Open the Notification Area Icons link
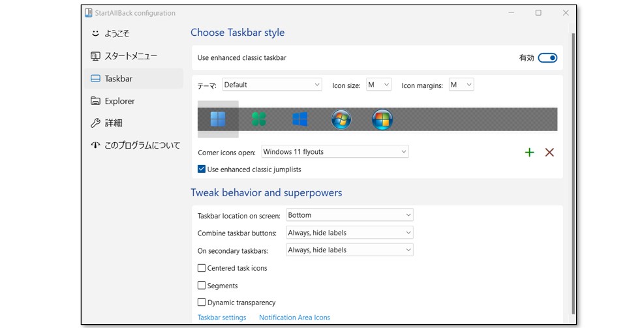Viewport: 644px width, 328px height. 294,318
